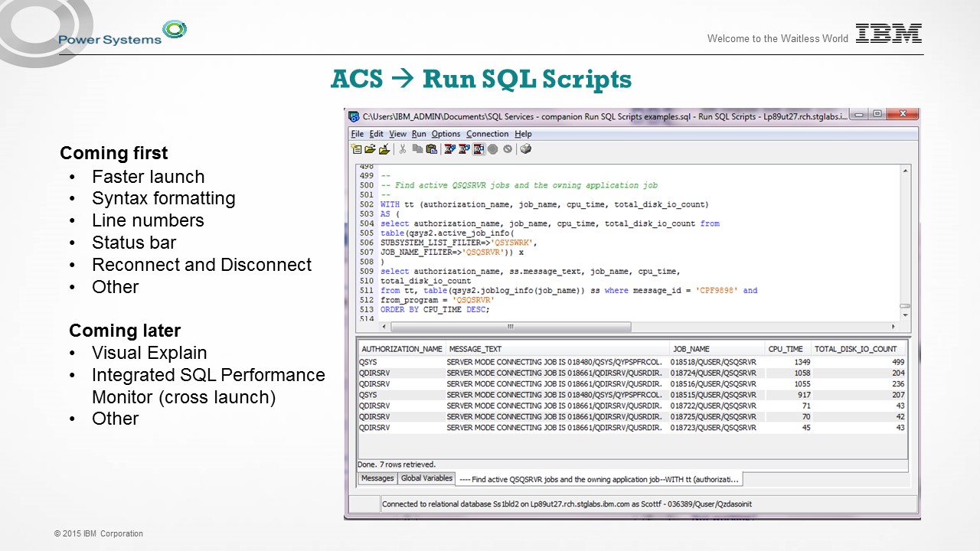Image resolution: width=980 pixels, height=551 pixels.
Task: Open the View menu
Action: point(398,134)
